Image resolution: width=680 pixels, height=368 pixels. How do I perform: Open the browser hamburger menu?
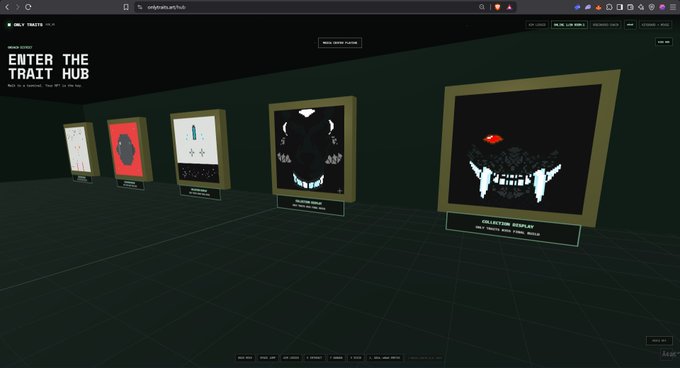pyautogui.click(x=673, y=7)
